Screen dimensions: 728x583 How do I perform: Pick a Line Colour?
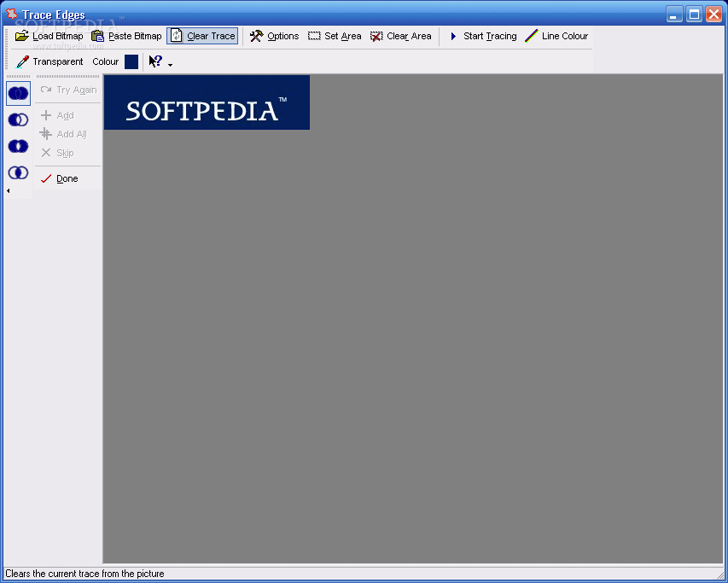click(x=556, y=36)
